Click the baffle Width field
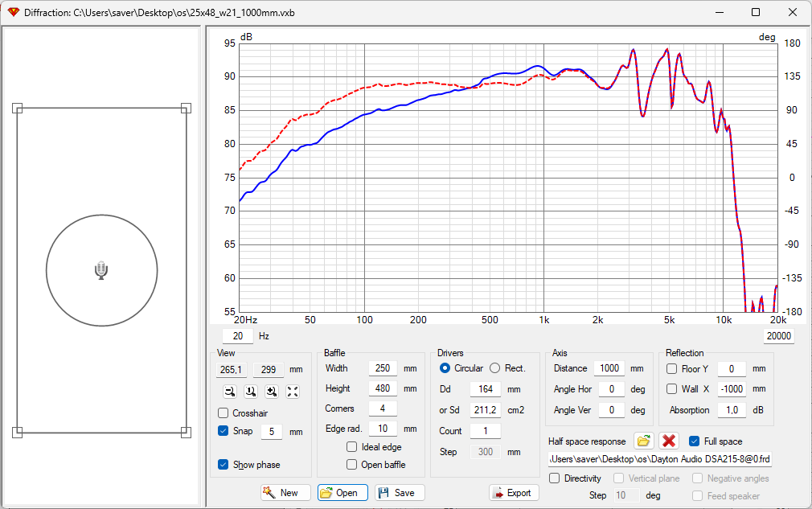 (383, 368)
